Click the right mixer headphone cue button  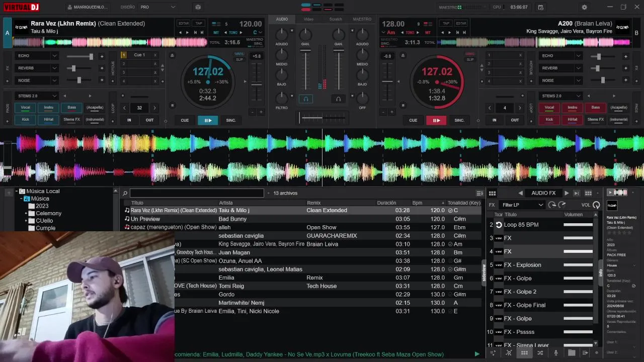tap(339, 99)
